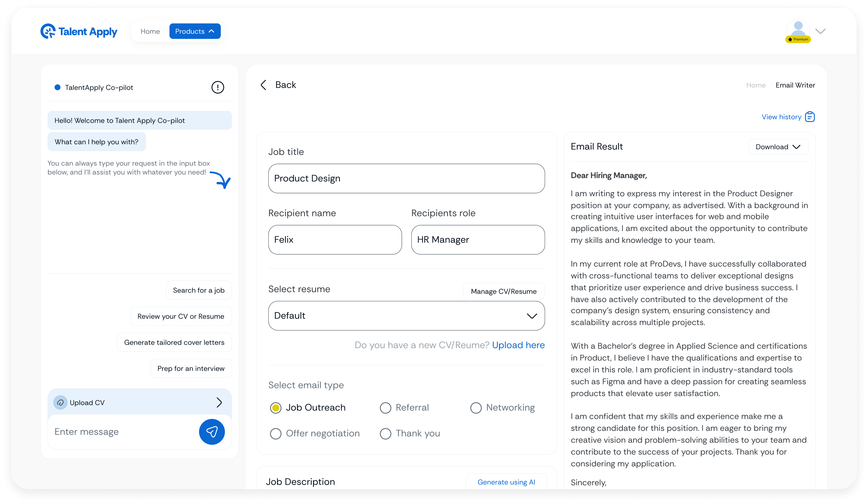Image resolution: width=868 pixels, height=504 pixels.
Task: Select the Networking email type
Action: (476, 408)
